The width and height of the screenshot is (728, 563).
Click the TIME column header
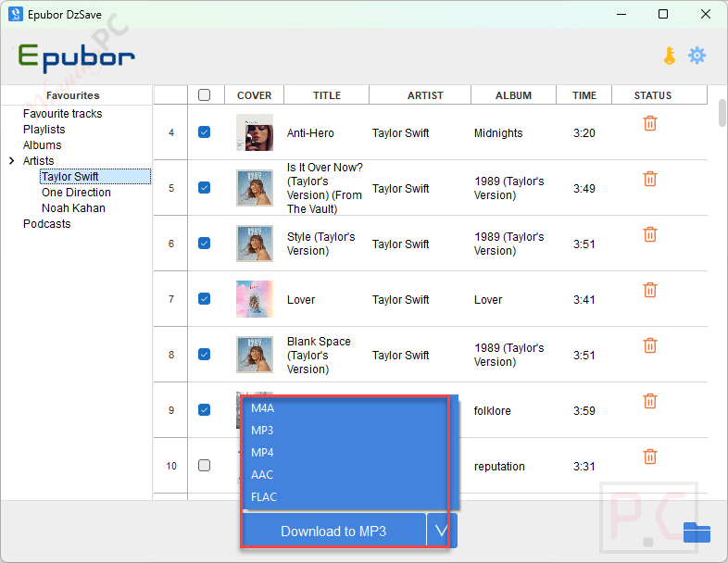(x=584, y=95)
